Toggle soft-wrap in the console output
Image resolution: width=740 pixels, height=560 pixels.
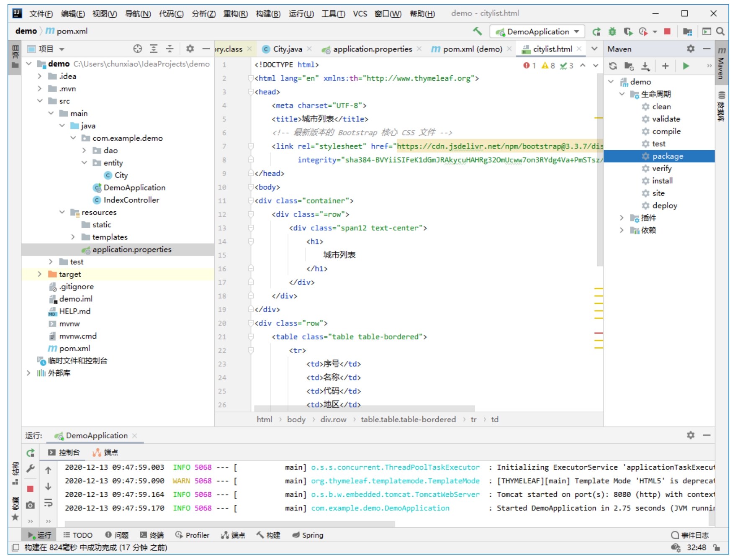(x=48, y=503)
